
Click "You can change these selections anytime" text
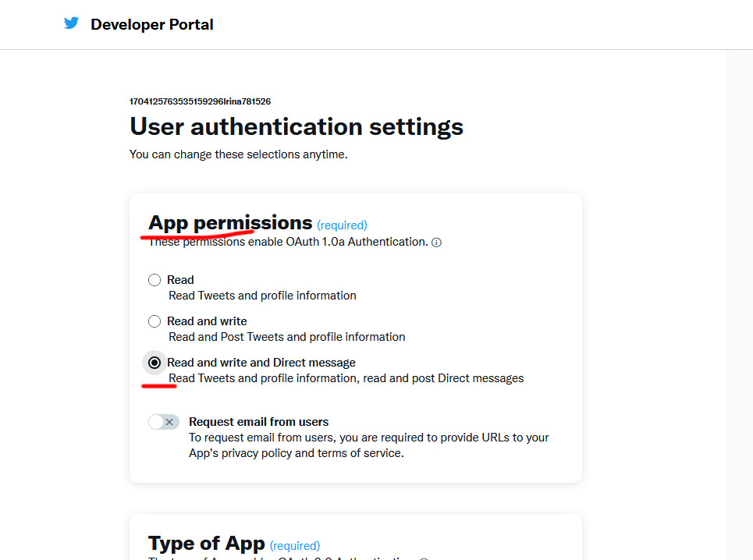click(x=238, y=154)
